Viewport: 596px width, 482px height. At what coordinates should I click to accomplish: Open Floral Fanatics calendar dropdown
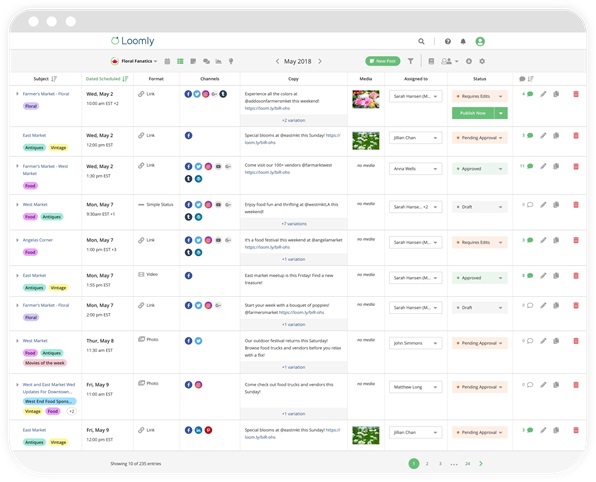pos(134,61)
